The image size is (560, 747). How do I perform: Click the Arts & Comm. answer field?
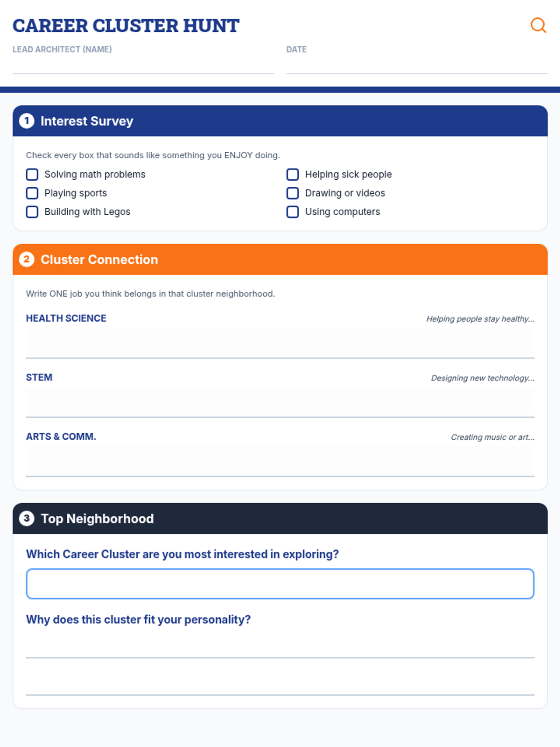[280, 461]
